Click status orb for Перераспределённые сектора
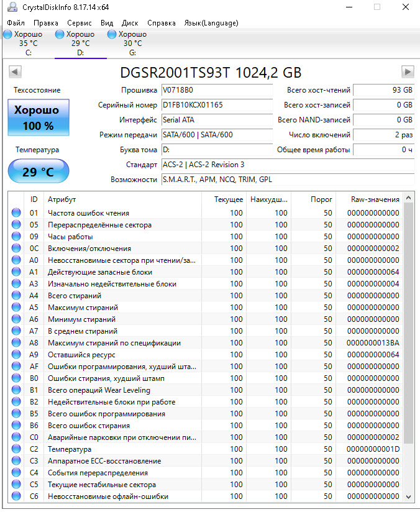The width and height of the screenshot is (420, 512). click(x=16, y=224)
